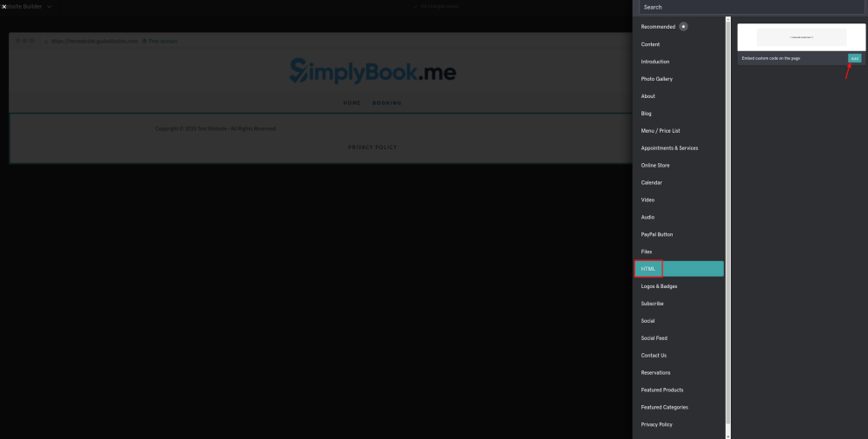Select the Photo Gallery category

click(656, 79)
